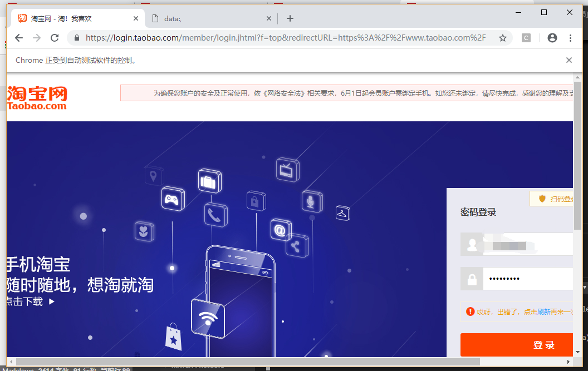
Task: Open the gray C extension icon
Action: tap(526, 38)
